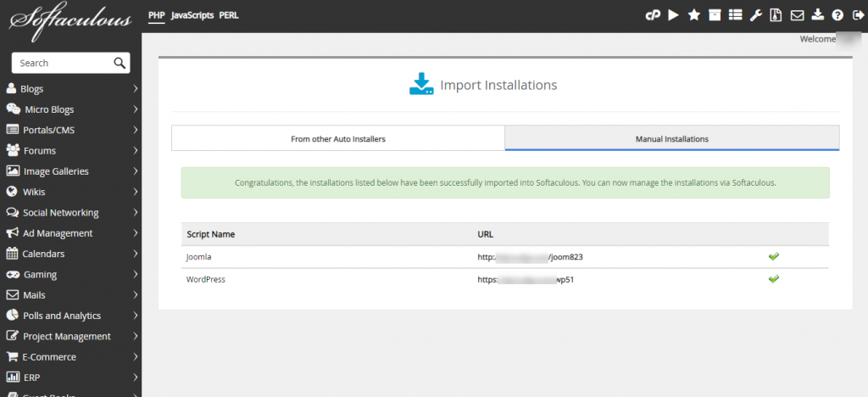Click the Welcome text near the top right
Image resolution: width=868 pixels, height=397 pixels.
tap(818, 39)
